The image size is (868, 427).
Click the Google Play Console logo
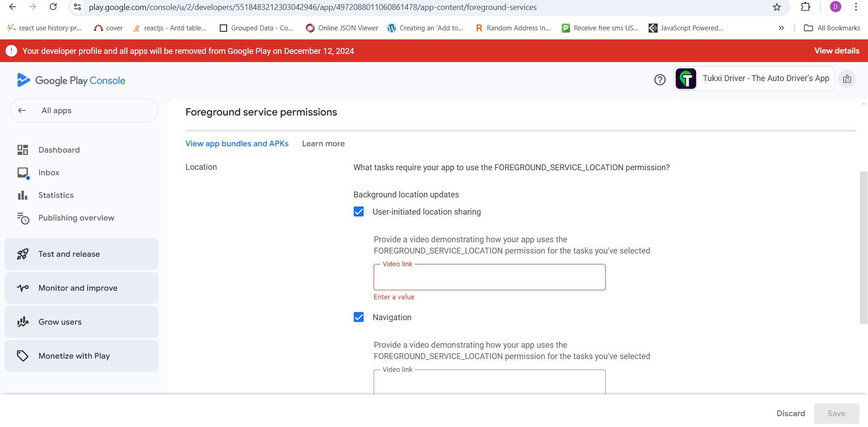pyautogui.click(x=71, y=80)
